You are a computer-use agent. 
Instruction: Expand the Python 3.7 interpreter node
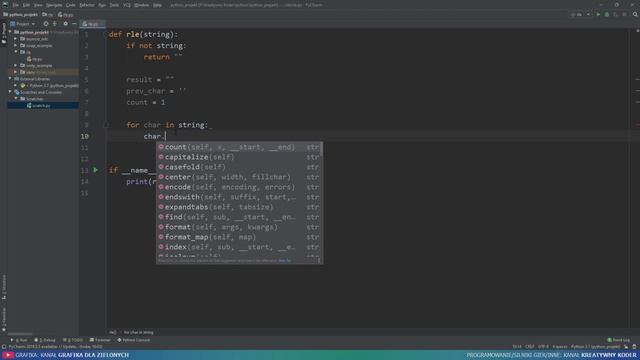(16, 86)
